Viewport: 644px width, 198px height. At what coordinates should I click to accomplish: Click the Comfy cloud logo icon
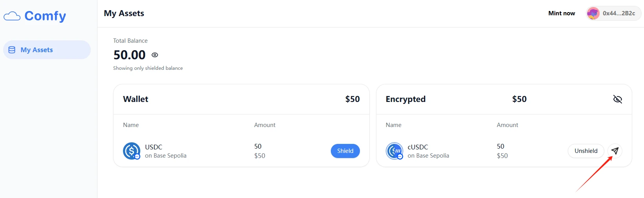(x=12, y=16)
